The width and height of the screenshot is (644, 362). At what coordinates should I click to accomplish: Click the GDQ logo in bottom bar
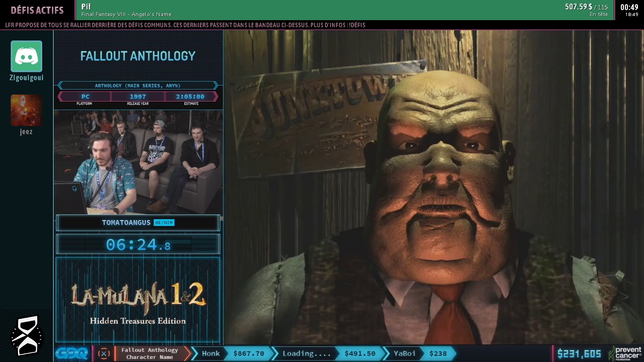pyautogui.click(x=71, y=353)
